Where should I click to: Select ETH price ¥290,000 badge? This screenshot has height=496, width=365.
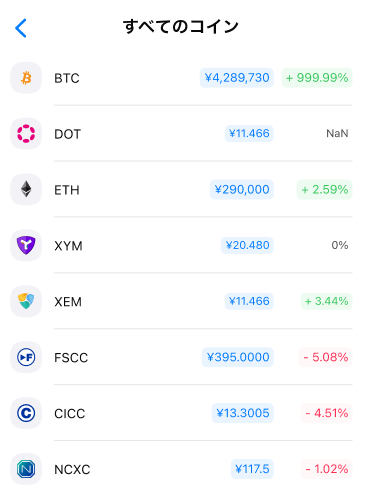click(242, 190)
